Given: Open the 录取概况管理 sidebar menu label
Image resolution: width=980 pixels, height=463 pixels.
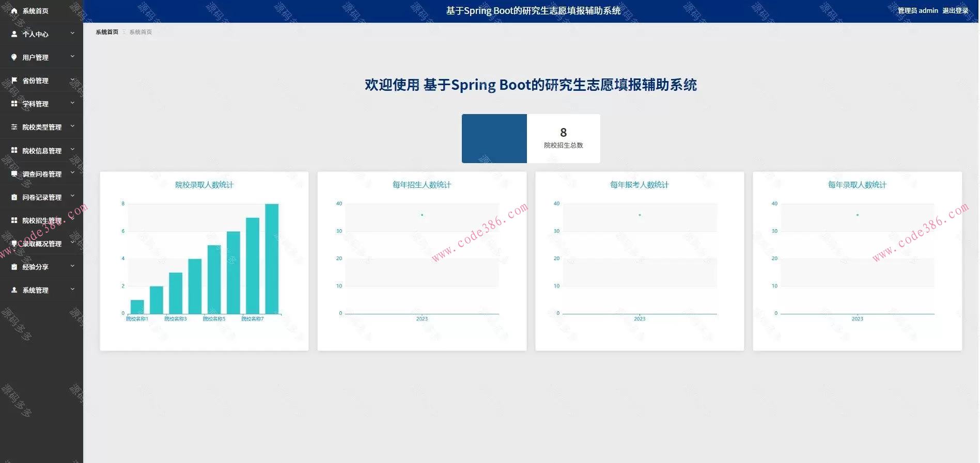Looking at the screenshot, I should (42, 244).
